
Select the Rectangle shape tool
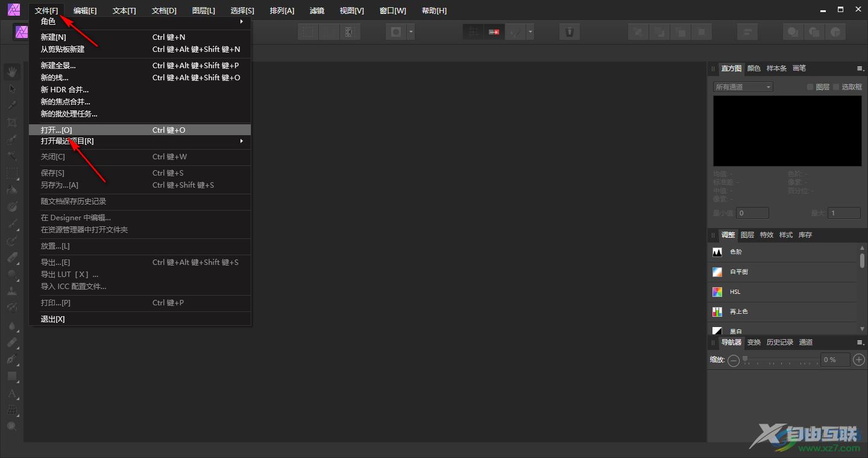point(12,376)
